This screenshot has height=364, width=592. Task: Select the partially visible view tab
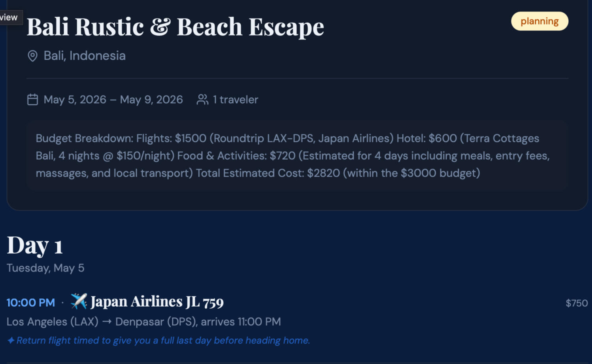pos(9,17)
